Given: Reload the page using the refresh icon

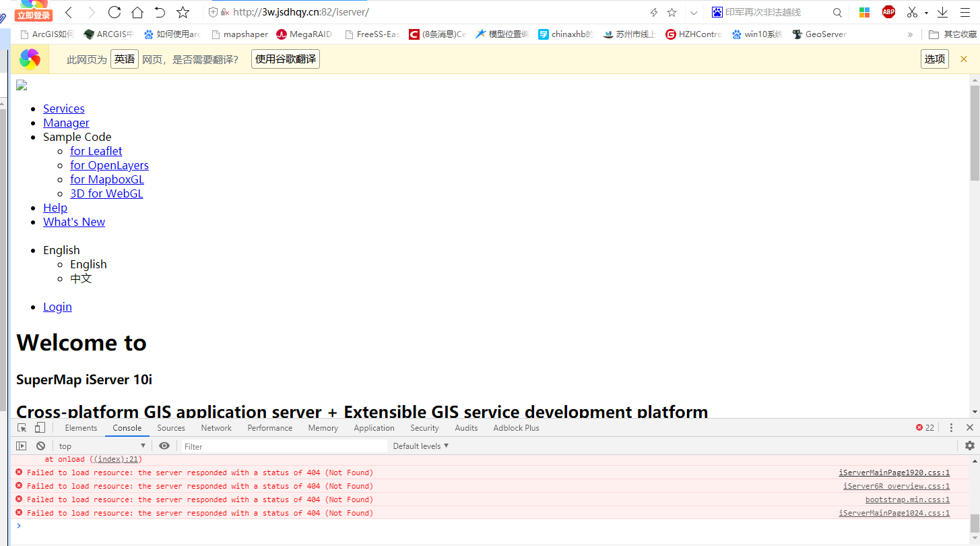Looking at the screenshot, I should (x=115, y=12).
